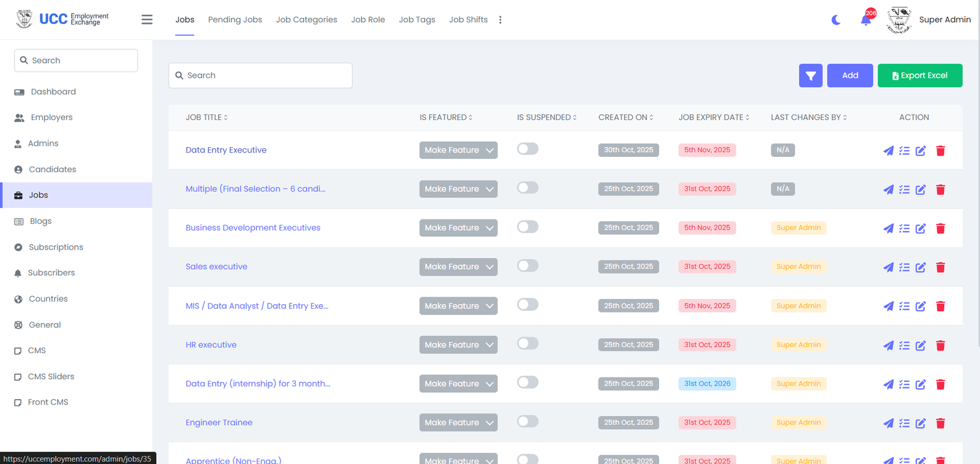Toggle suspended switch for Engineer Trainee

tap(527, 421)
